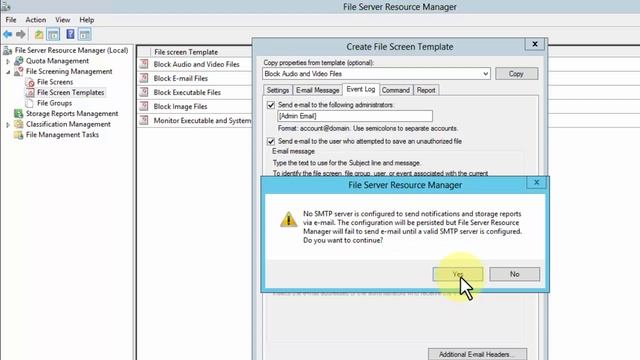Click the Up one level folder icon
Viewport: 640px width, 360px height.
click(x=39, y=35)
